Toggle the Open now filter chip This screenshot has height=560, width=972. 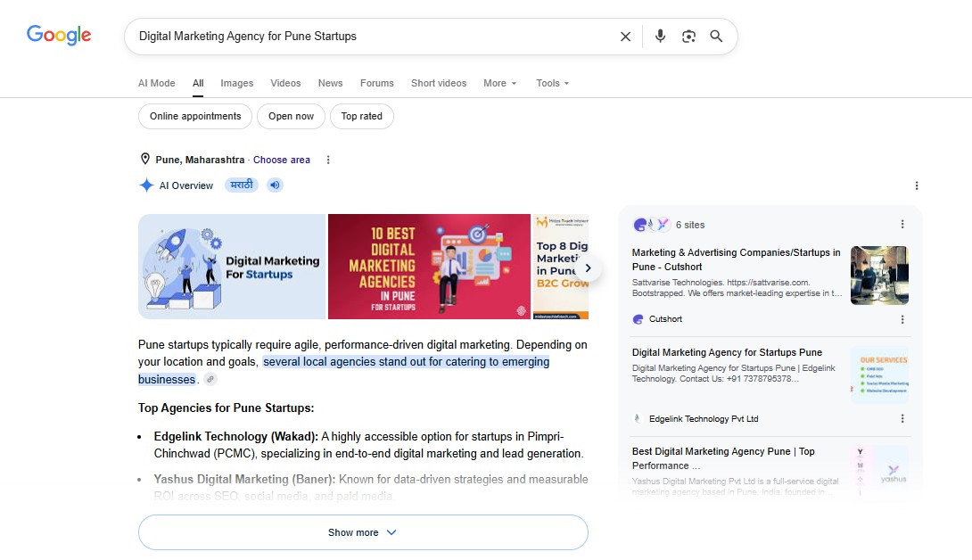(291, 116)
